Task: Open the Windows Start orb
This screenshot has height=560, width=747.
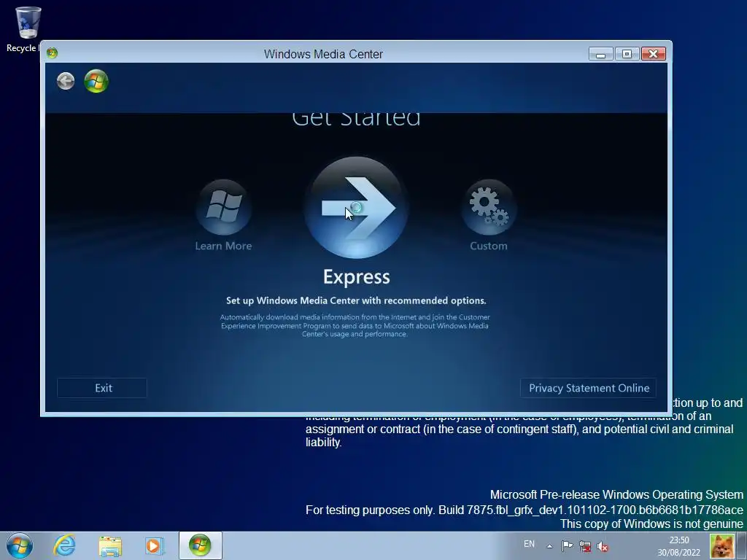Action: pyautogui.click(x=20, y=545)
